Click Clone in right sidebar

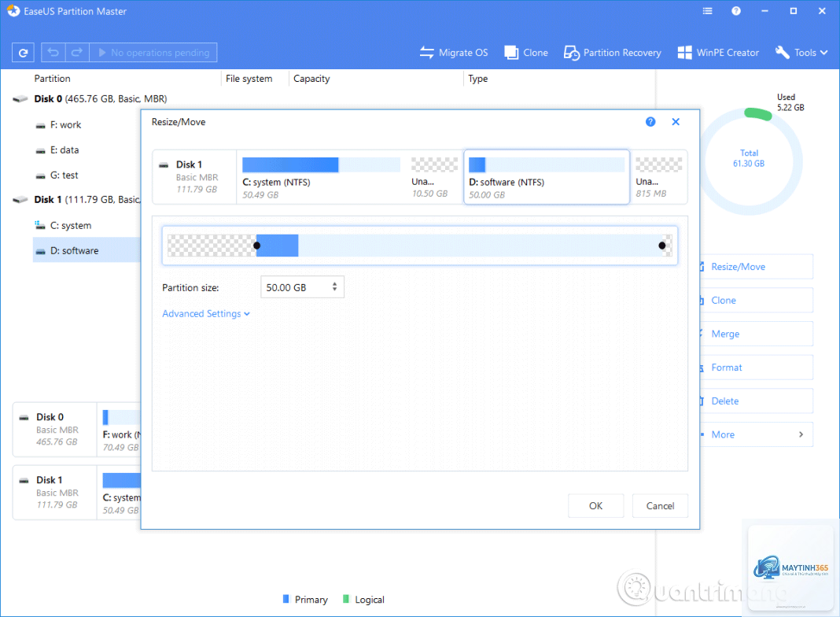pyautogui.click(x=756, y=300)
